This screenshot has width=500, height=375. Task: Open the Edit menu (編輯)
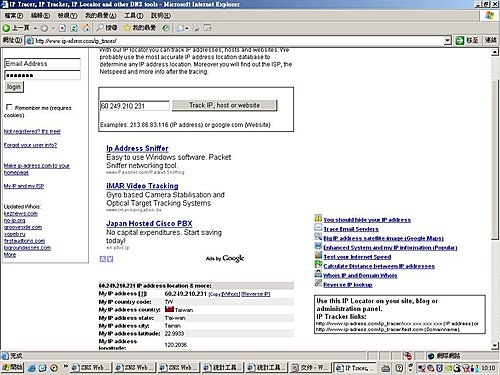pos(40,16)
